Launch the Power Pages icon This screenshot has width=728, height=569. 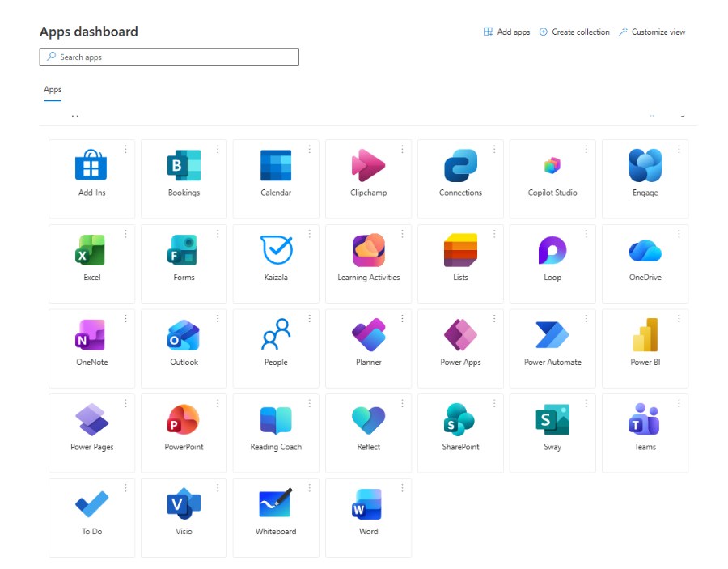(92, 419)
